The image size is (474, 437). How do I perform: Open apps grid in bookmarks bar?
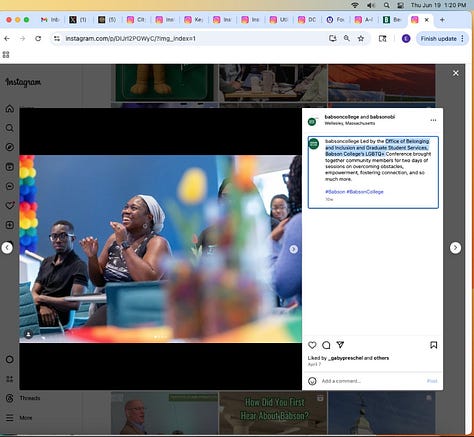click(x=6, y=55)
